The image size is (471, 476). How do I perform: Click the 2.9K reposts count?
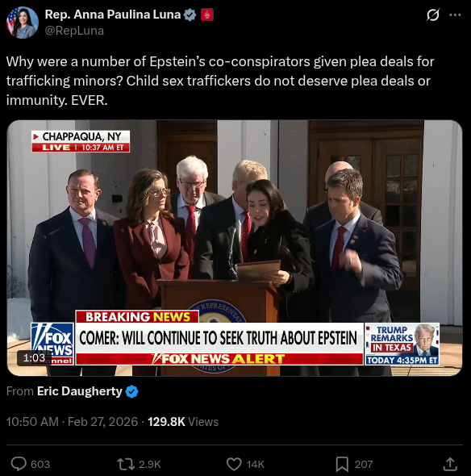pyautogui.click(x=150, y=464)
